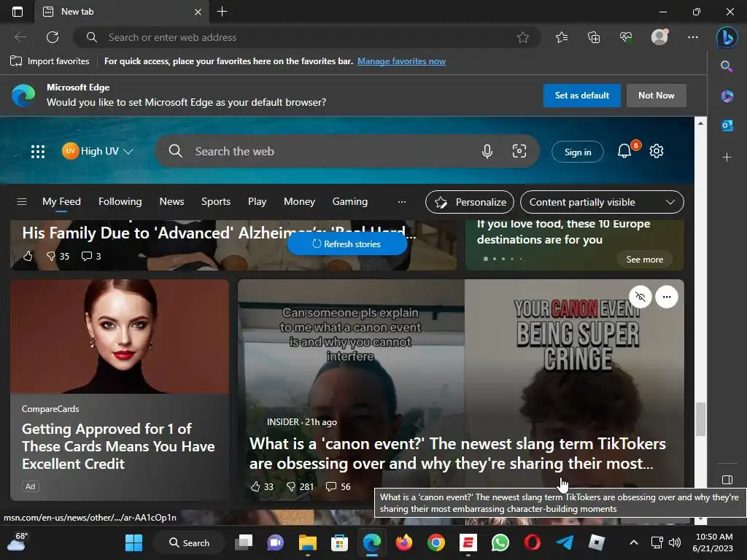The image size is (747, 560).
Task: Launch Google Chrome from taskbar
Action: pyautogui.click(x=436, y=542)
